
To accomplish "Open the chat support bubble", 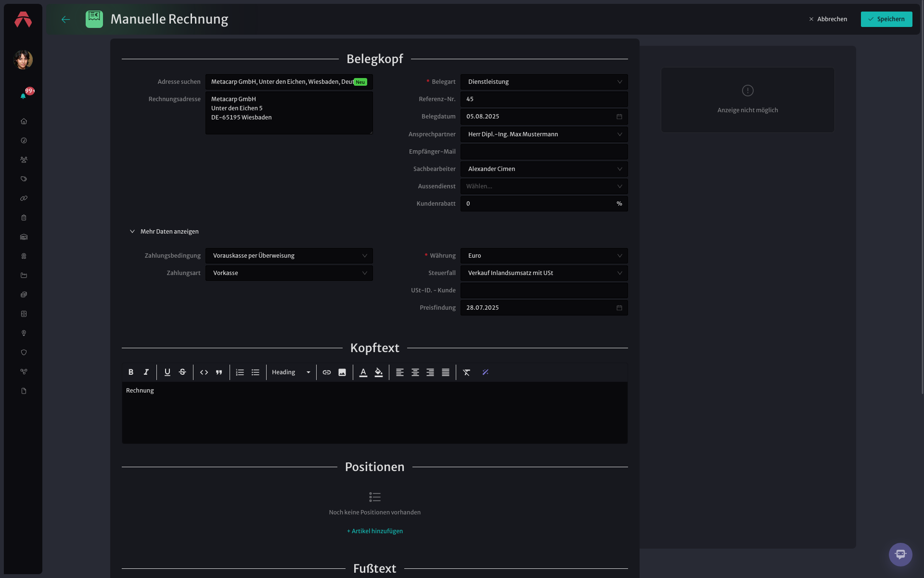I will (x=900, y=554).
